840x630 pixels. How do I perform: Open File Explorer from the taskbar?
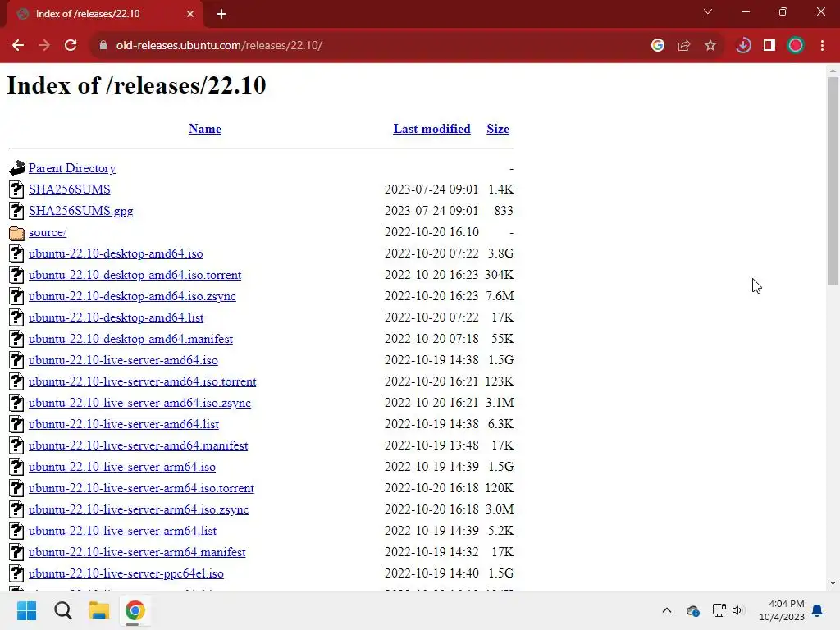click(x=99, y=610)
